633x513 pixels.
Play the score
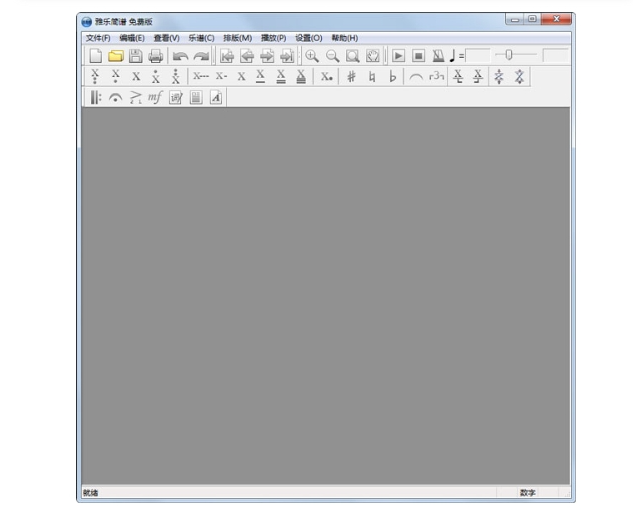coord(398,56)
